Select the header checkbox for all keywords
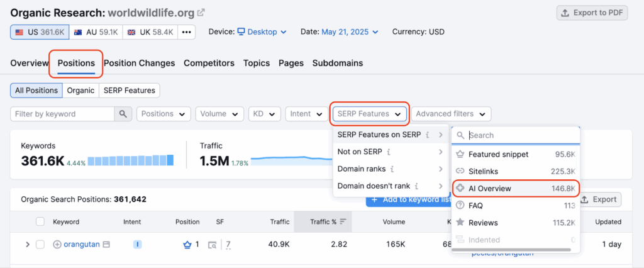Screen dimensions: 644x268 tap(40, 221)
